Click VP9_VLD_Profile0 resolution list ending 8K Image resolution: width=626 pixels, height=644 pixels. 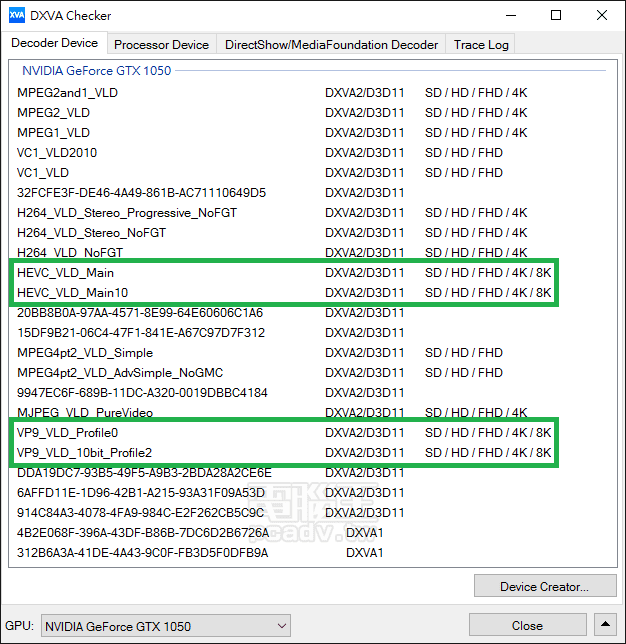488,432
